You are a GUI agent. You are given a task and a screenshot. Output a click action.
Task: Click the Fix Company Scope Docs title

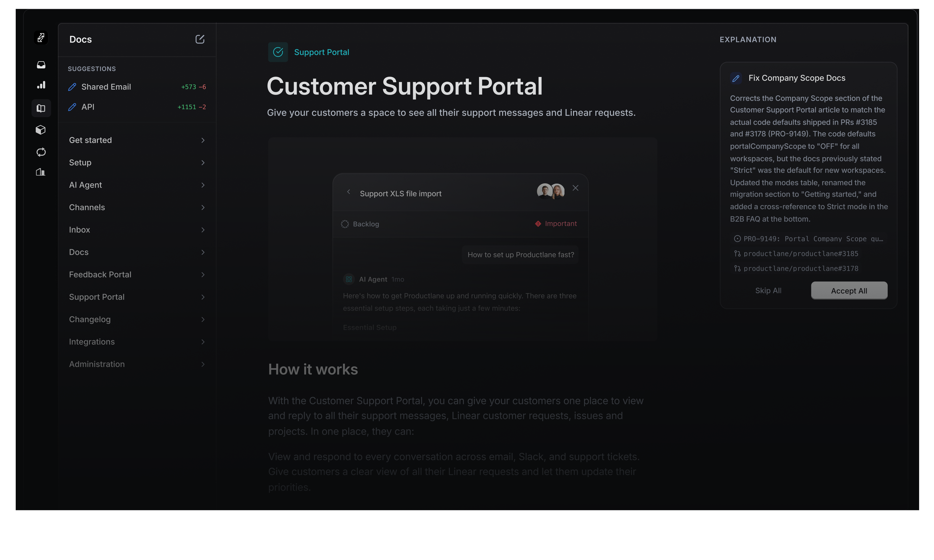(x=797, y=78)
